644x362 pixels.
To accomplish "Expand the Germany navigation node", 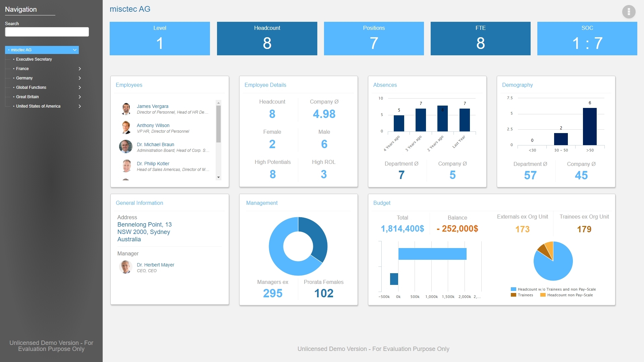I will point(80,78).
